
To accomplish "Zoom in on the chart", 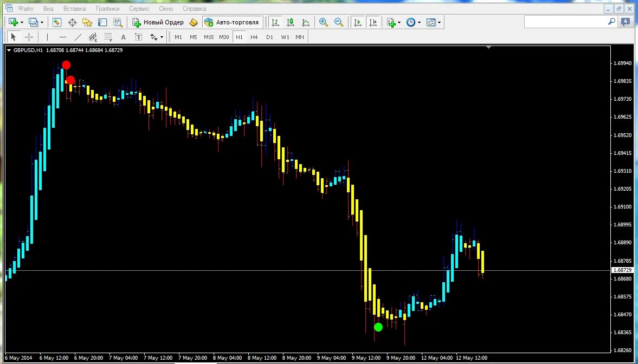I will pyautogui.click(x=324, y=22).
